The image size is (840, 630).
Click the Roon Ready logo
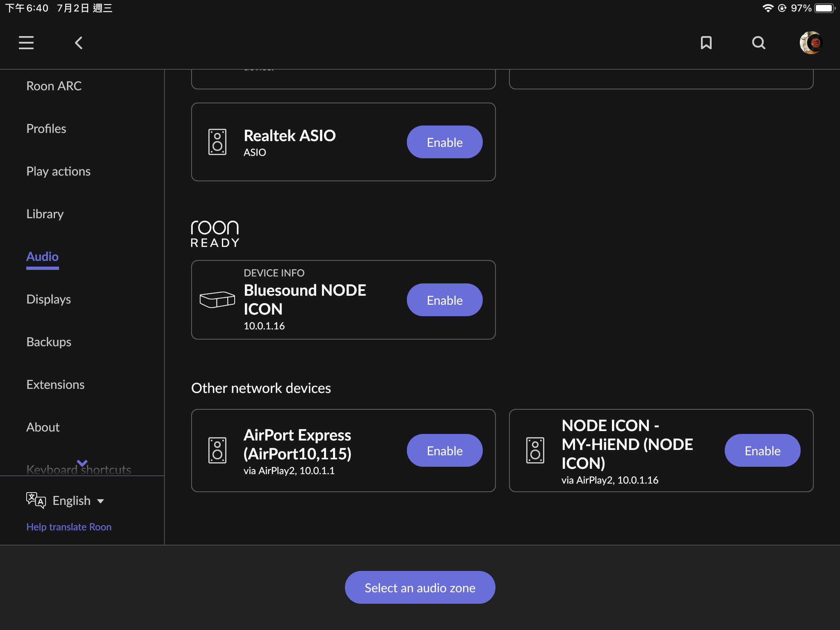tap(215, 234)
